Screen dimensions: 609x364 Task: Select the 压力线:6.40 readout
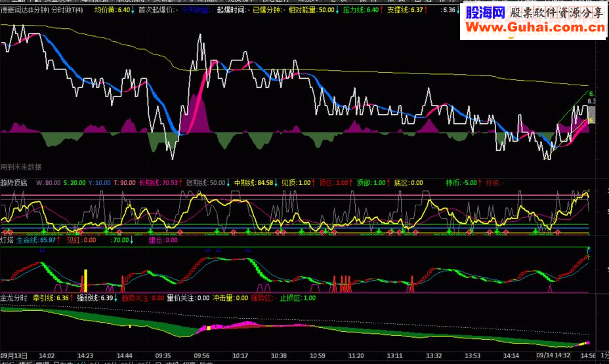tap(360, 10)
